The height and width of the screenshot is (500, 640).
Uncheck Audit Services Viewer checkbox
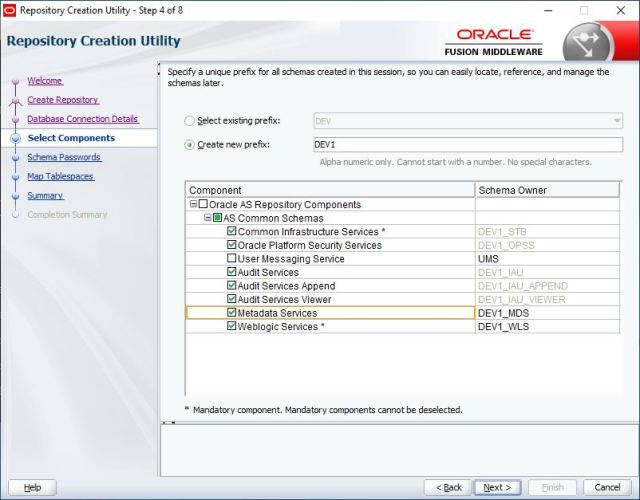pyautogui.click(x=231, y=299)
